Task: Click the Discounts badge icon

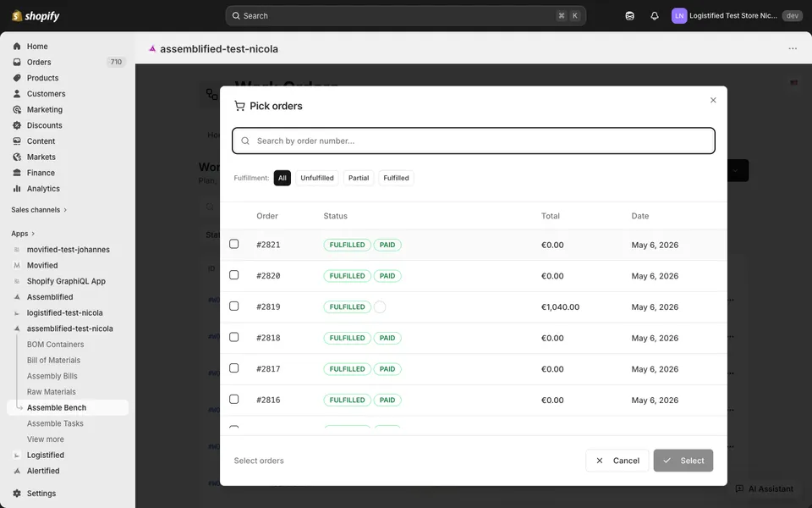Action: click(x=17, y=125)
